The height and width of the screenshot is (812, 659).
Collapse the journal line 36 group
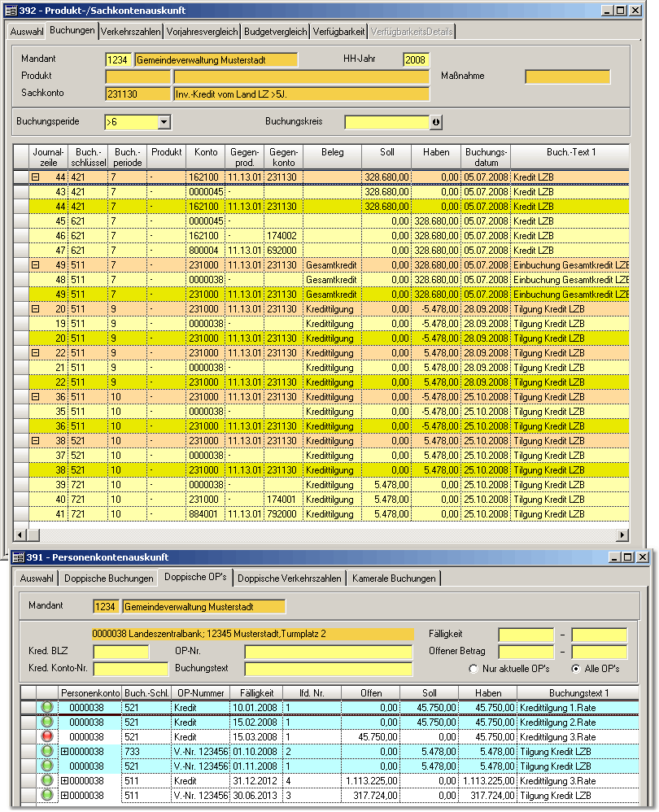36,397
